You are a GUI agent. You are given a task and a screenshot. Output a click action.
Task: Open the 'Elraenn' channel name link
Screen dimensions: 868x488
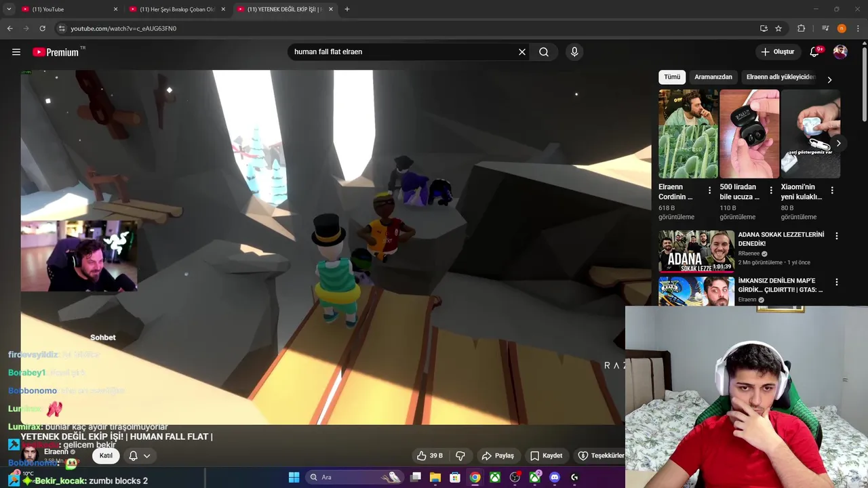click(x=56, y=452)
